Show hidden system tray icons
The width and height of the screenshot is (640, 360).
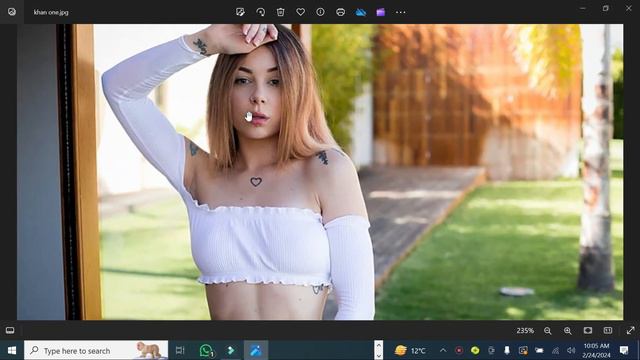click(443, 350)
